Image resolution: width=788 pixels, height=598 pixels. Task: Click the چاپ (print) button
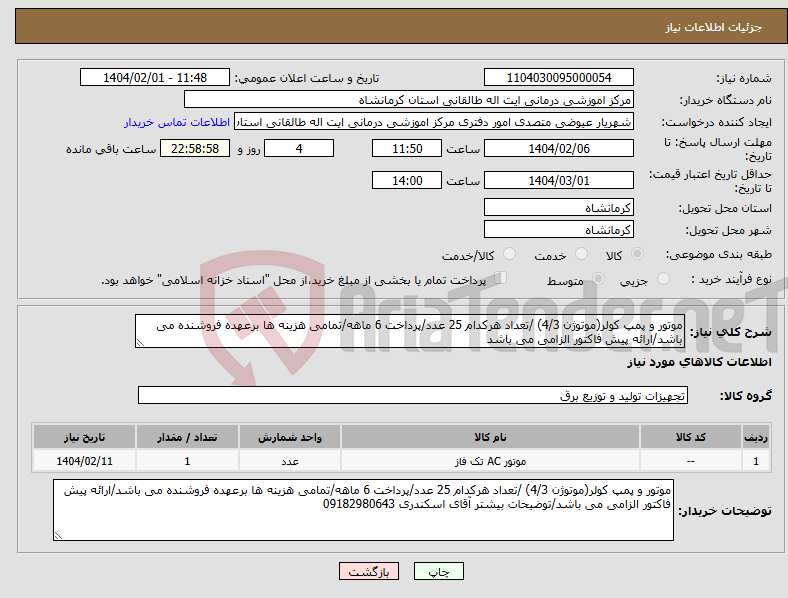coord(438,571)
